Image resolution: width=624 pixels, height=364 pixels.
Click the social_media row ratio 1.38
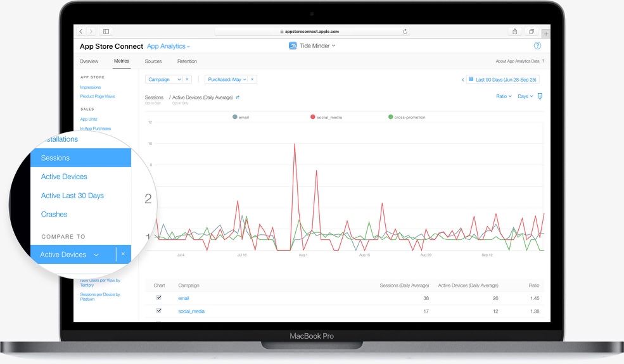point(535,311)
